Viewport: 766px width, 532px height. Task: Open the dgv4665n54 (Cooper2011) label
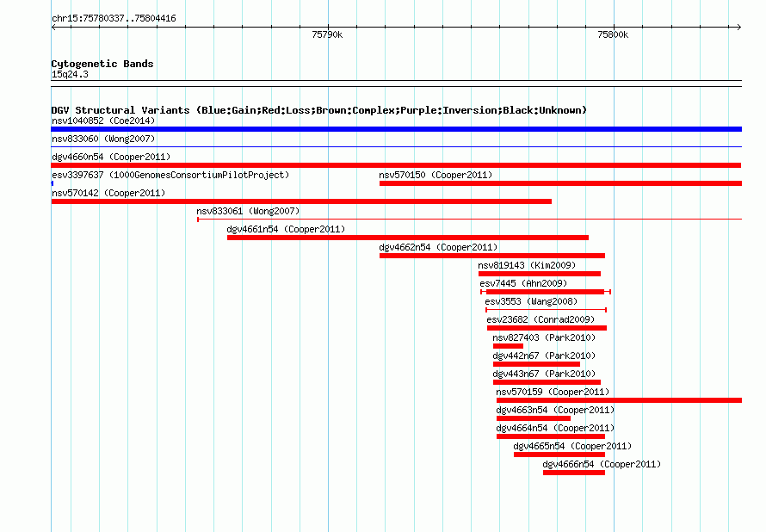point(572,446)
